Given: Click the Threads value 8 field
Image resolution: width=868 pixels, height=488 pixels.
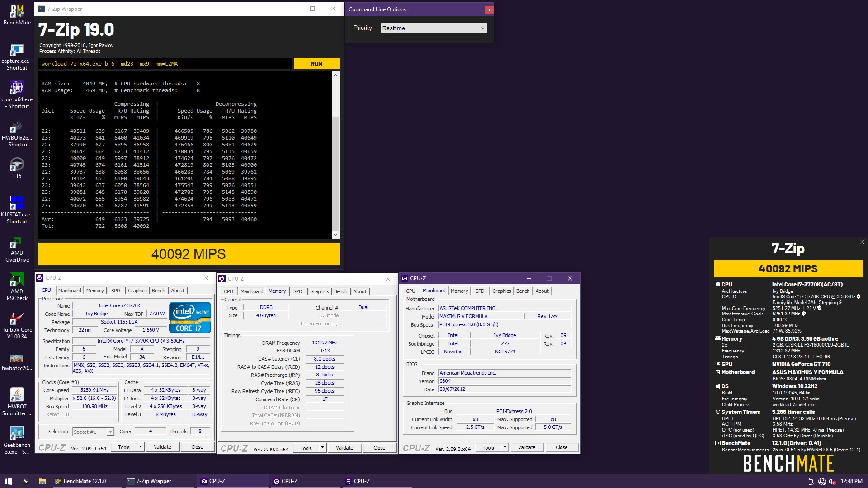Looking at the screenshot, I should point(200,432).
